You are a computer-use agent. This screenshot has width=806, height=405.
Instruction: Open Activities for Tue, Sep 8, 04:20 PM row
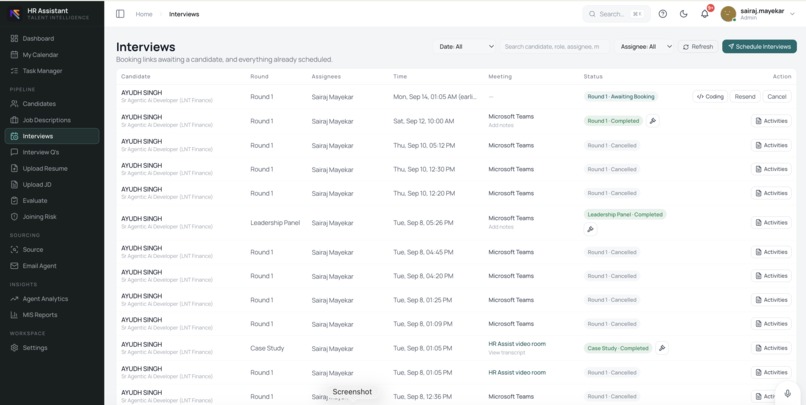tap(771, 275)
